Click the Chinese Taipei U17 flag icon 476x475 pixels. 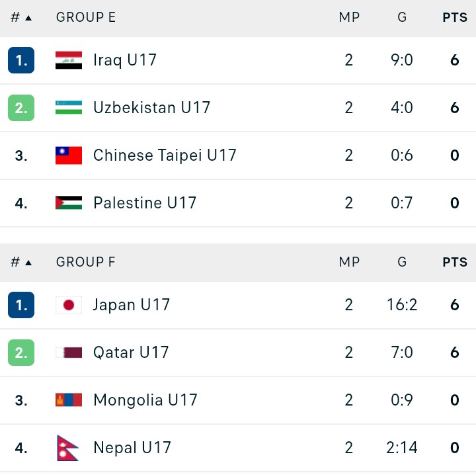tap(69, 155)
